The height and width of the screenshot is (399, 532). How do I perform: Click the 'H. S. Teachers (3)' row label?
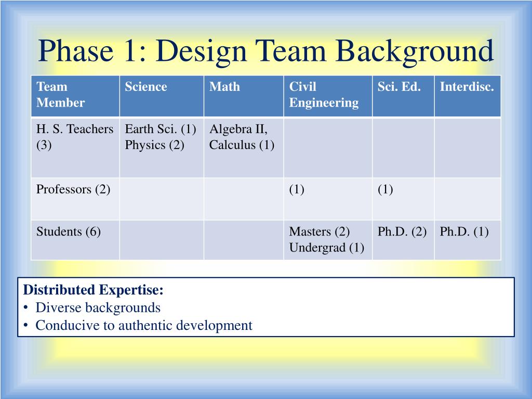[x=75, y=148]
